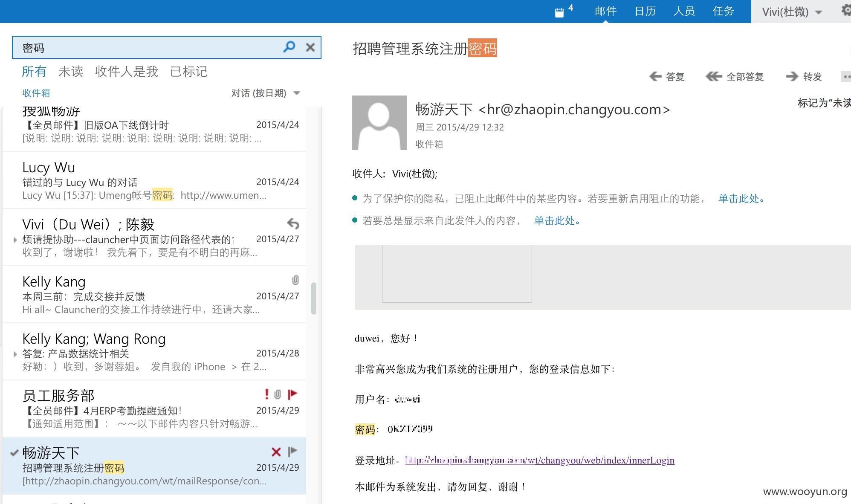Select the 已标记 filter

pyautogui.click(x=189, y=72)
